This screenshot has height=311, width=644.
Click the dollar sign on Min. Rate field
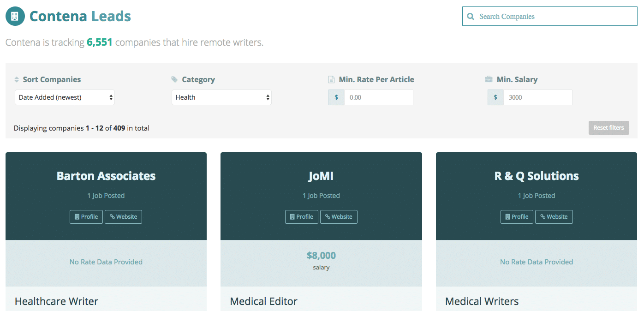(x=336, y=97)
